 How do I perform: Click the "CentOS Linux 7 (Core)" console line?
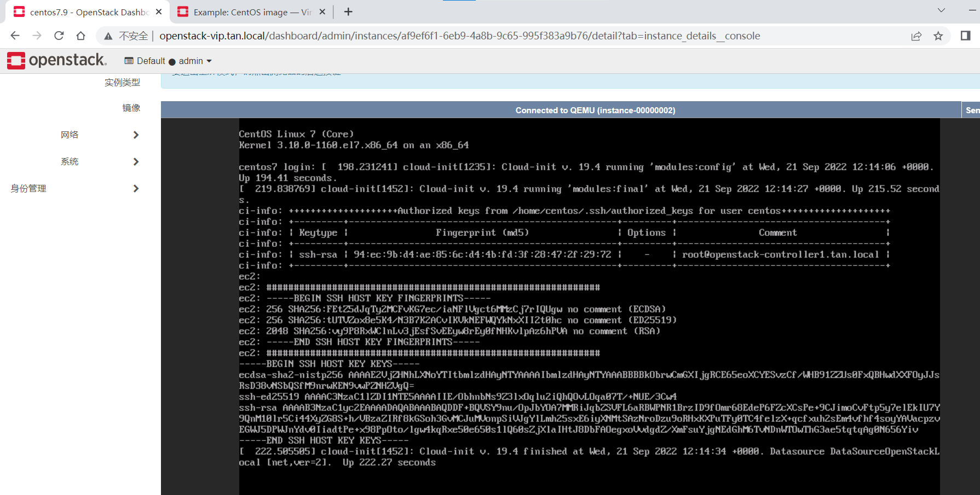pos(296,134)
